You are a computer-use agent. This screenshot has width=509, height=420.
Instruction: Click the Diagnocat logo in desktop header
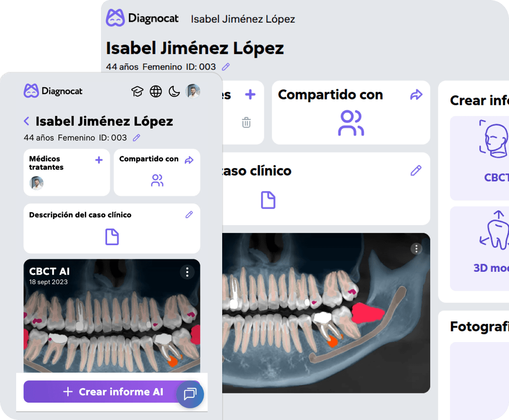click(x=142, y=18)
